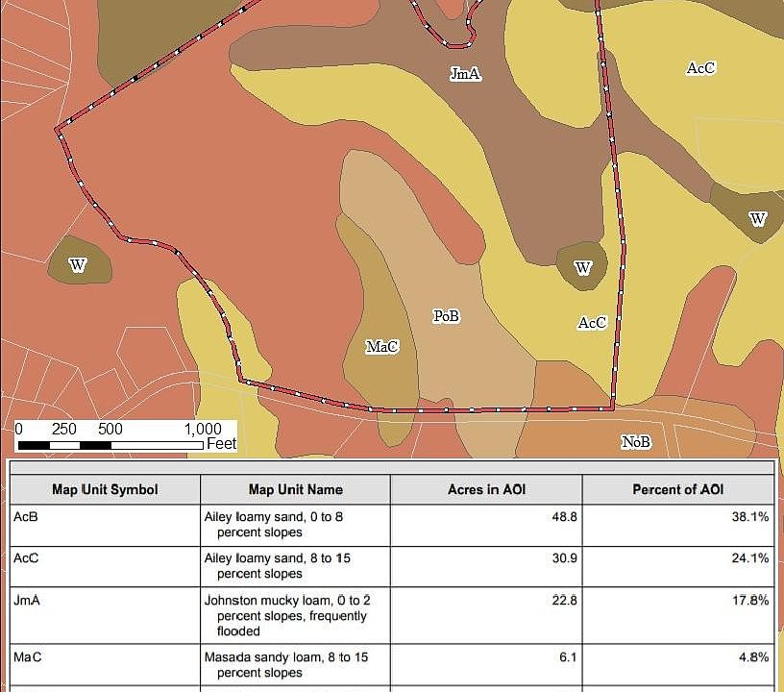Click the MaC soil area label
Viewport: 784px width, 692px height.
[x=383, y=346]
